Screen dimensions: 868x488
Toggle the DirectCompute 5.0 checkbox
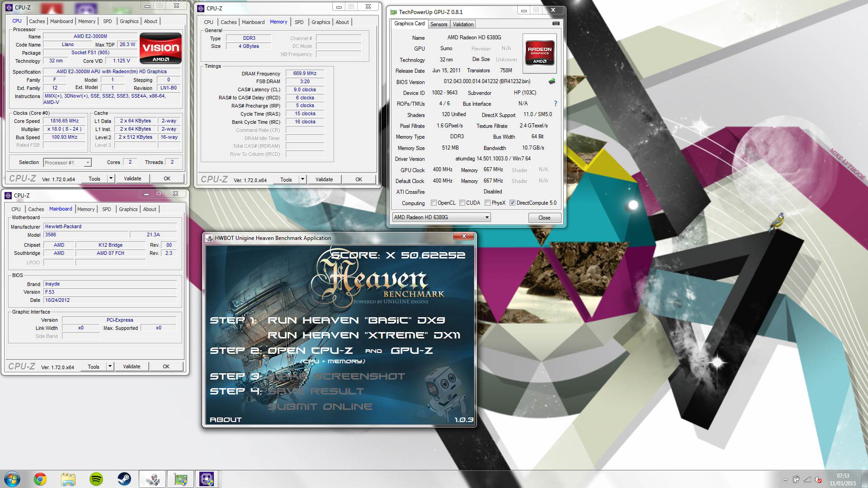(x=512, y=203)
